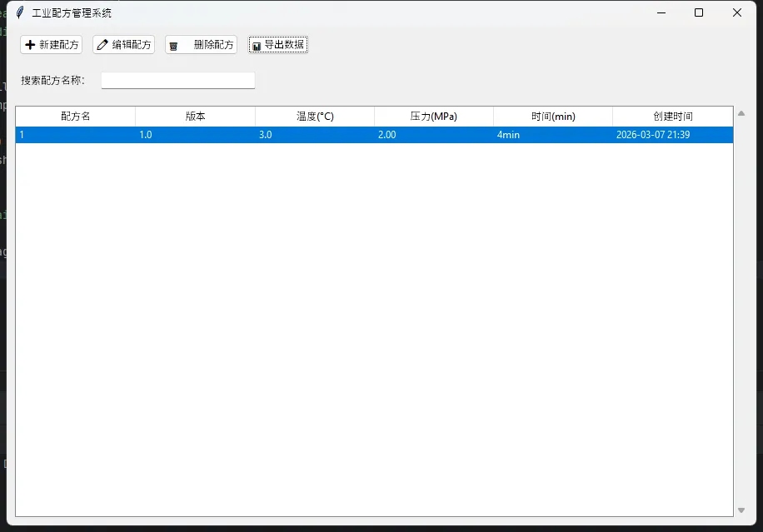
Task: Click the 温度(°C) column header
Action: tap(315, 117)
